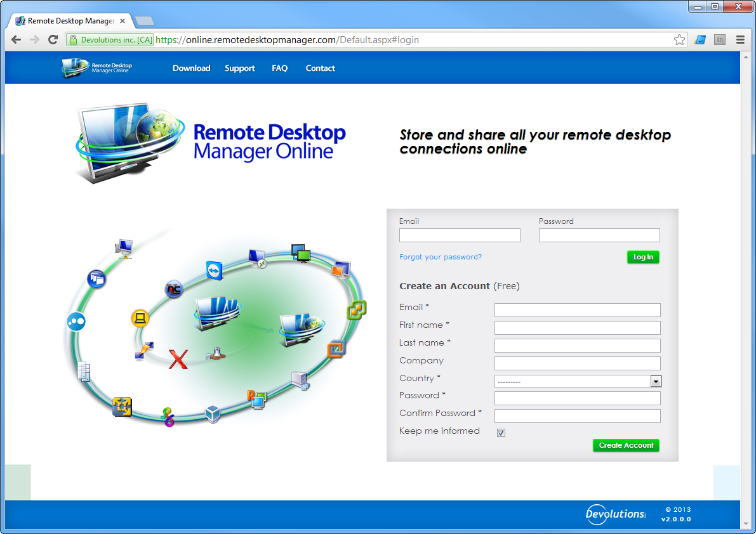Select the Remote Desktop Manager browser tab

tap(71, 21)
